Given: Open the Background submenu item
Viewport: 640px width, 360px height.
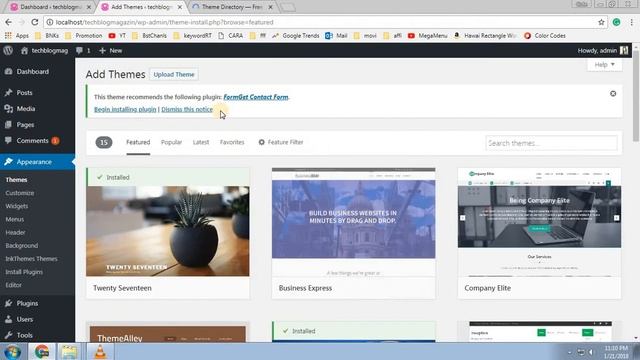Looking at the screenshot, I should click(x=22, y=245).
